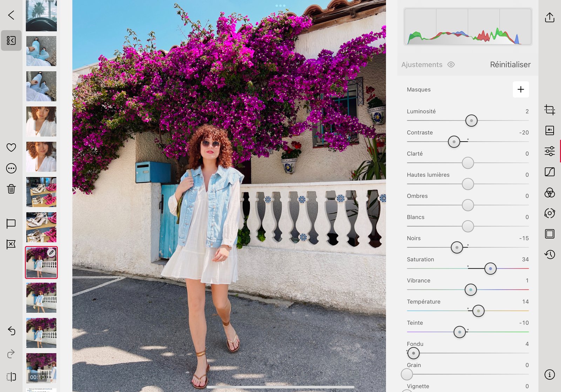Click the Saturation slider handle
The height and width of the screenshot is (392, 561).
tap(490, 269)
